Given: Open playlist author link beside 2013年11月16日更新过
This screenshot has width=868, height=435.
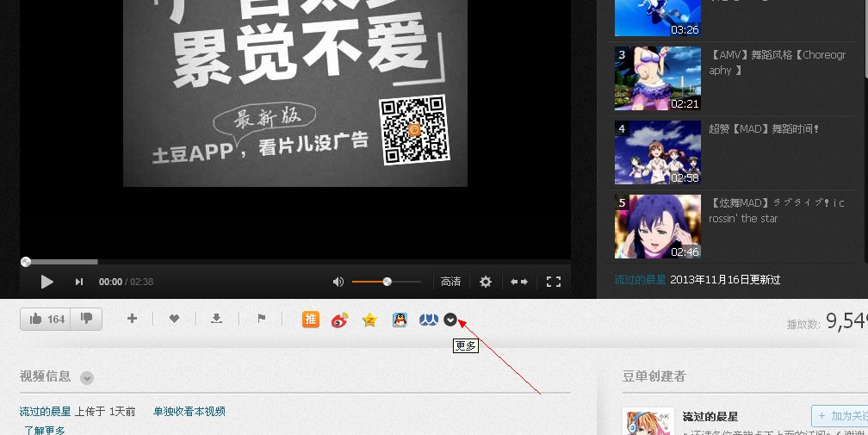Looking at the screenshot, I should point(640,279).
